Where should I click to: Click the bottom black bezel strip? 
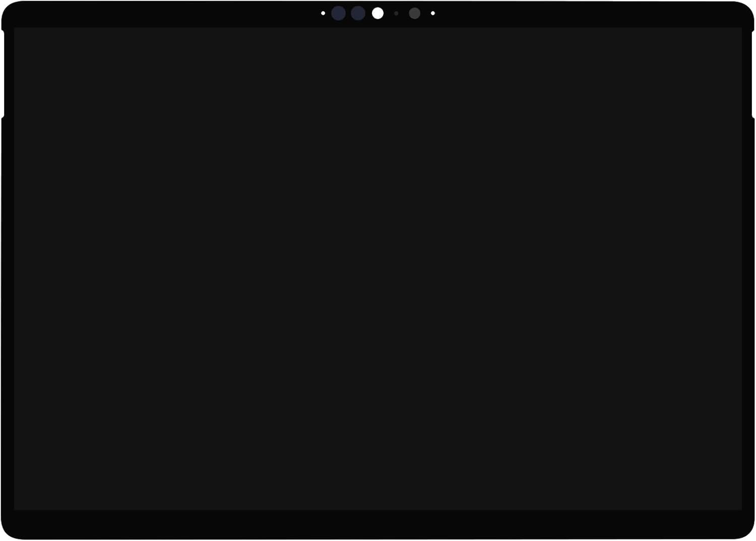click(378, 524)
